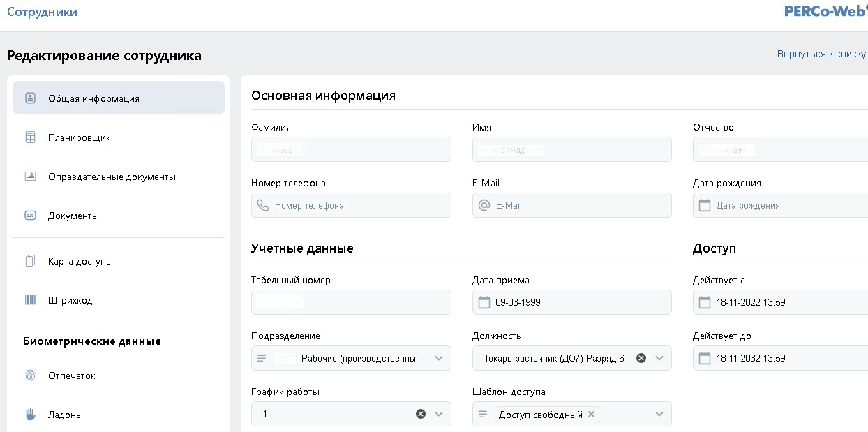Clear the Должность field with the X icon
868x432 pixels.
tap(641, 358)
